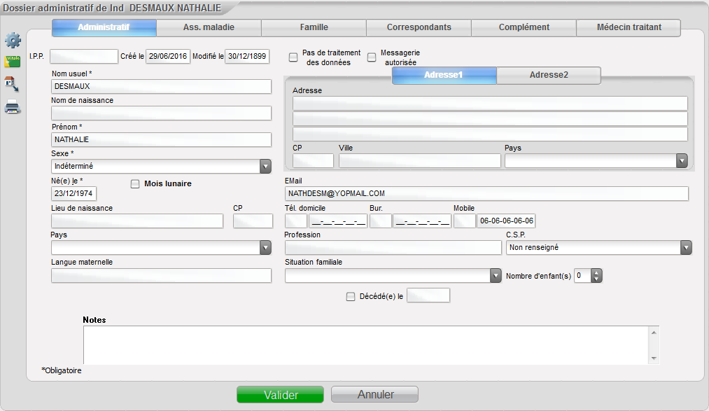
Task: Expand the address Pays dropdown
Action: click(x=682, y=160)
